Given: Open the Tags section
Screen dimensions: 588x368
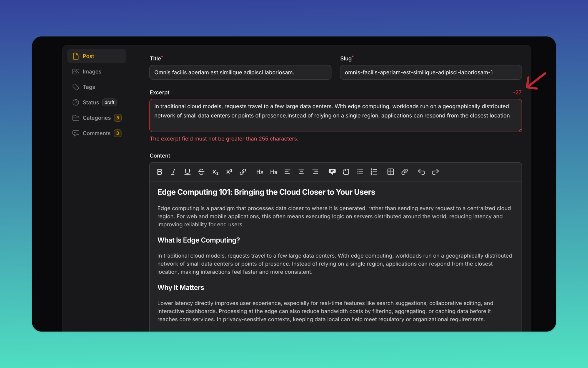Looking at the screenshot, I should (x=88, y=87).
